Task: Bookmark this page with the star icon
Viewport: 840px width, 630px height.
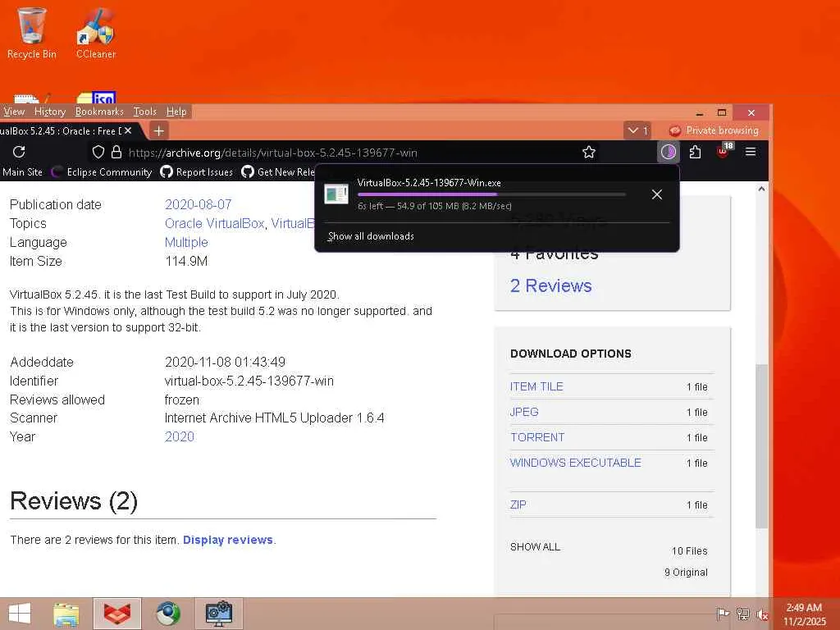Action: coord(589,152)
